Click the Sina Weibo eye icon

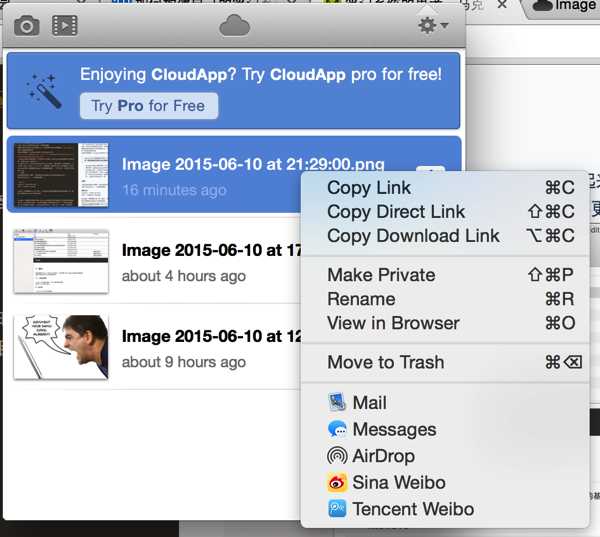click(x=337, y=482)
